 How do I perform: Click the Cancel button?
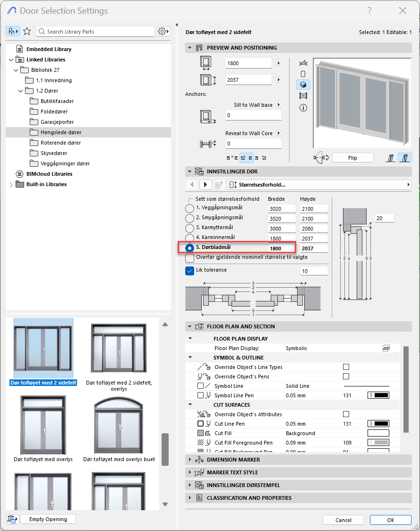(343, 520)
